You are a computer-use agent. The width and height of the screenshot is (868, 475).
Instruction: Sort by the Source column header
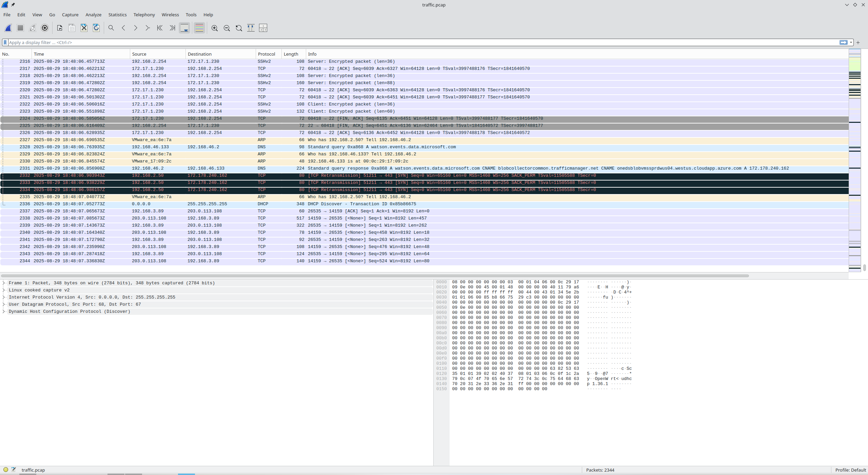(x=158, y=54)
